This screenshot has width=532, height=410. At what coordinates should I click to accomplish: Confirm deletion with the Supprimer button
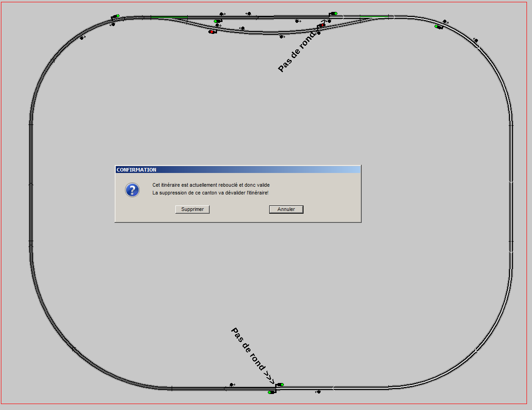pyautogui.click(x=192, y=209)
